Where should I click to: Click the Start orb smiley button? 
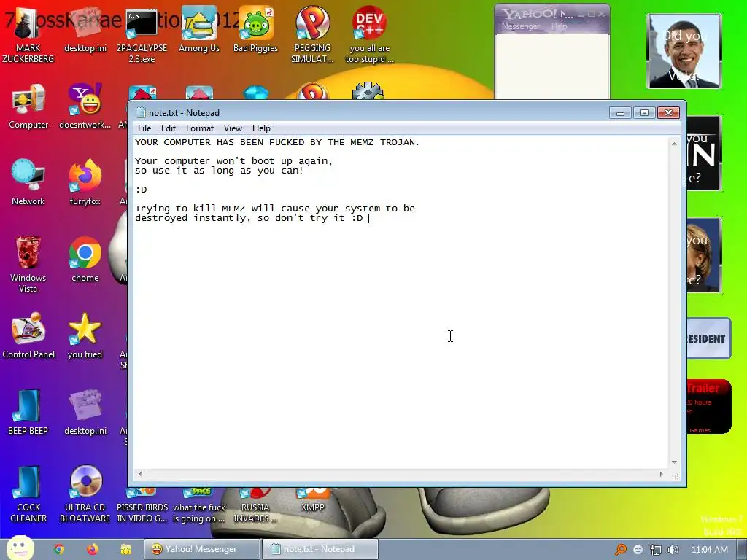[x=20, y=548]
